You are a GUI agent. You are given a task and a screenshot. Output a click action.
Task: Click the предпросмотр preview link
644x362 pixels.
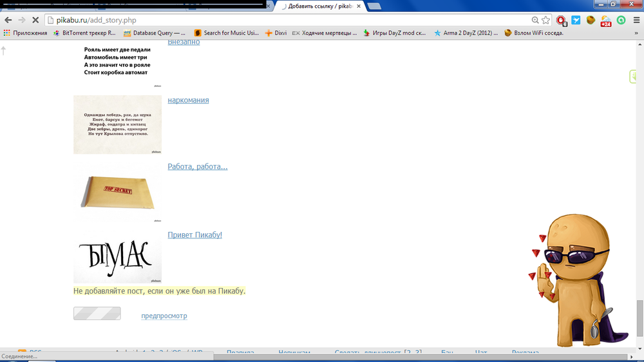(164, 316)
